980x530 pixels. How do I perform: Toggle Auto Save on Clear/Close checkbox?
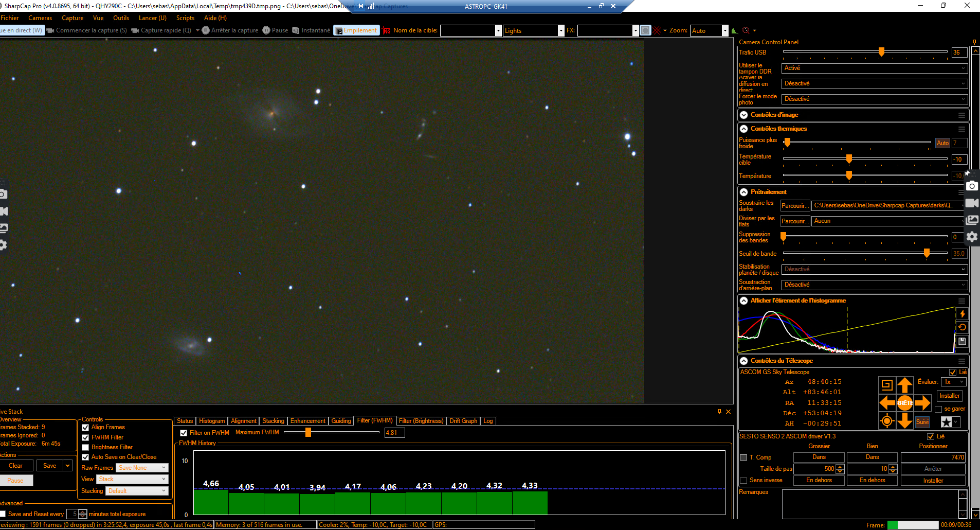pyautogui.click(x=85, y=457)
